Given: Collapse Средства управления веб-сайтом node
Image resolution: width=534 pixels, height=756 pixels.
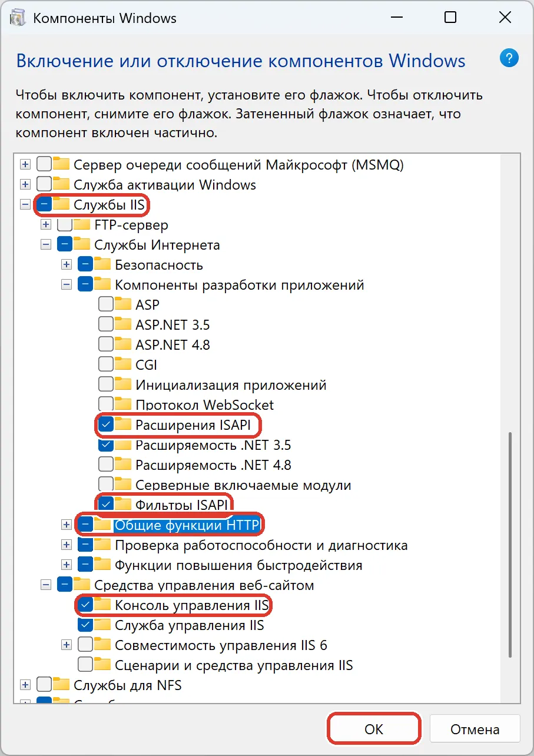Looking at the screenshot, I should [46, 585].
